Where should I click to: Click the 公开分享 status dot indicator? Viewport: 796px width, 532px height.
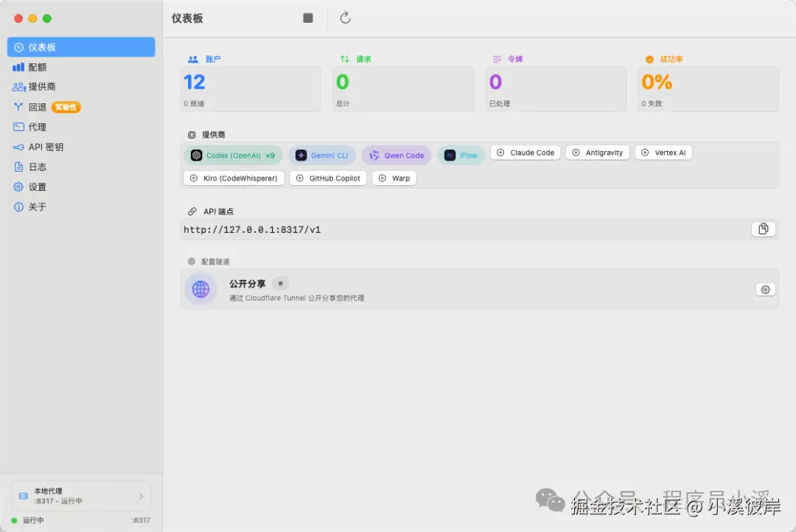[x=280, y=283]
